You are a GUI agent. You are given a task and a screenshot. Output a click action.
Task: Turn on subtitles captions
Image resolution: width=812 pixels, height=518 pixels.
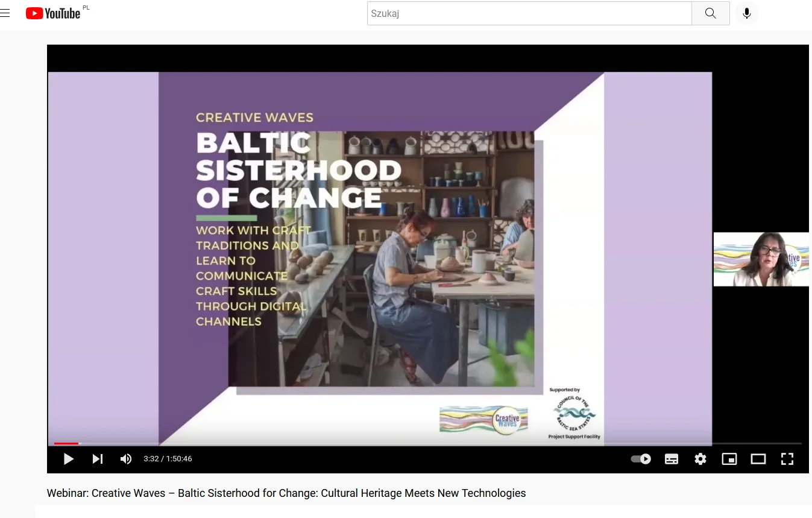point(672,459)
